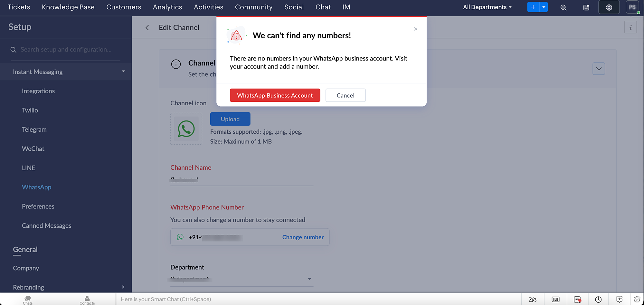Cancel the no numbers dialog
644x305 pixels.
[x=346, y=95]
